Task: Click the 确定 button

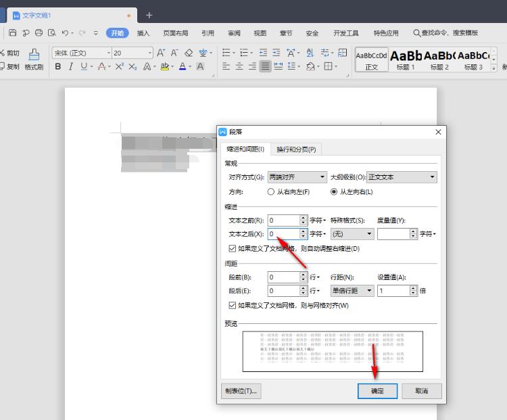Action: [x=377, y=391]
